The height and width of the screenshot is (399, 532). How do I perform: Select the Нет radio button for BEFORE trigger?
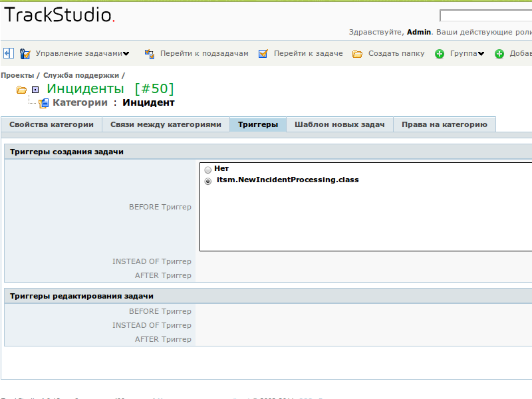(208, 170)
